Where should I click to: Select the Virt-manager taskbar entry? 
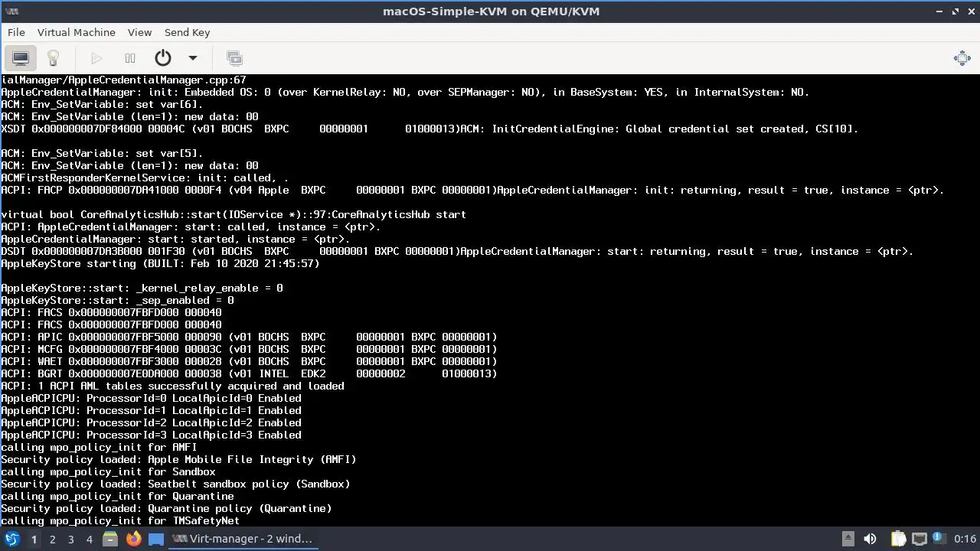[242, 539]
